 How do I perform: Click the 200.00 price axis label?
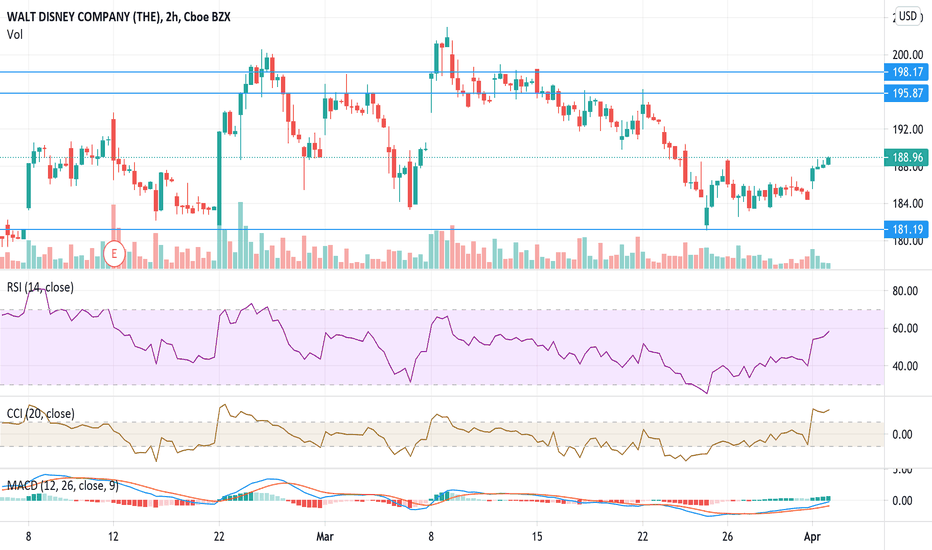click(x=908, y=55)
